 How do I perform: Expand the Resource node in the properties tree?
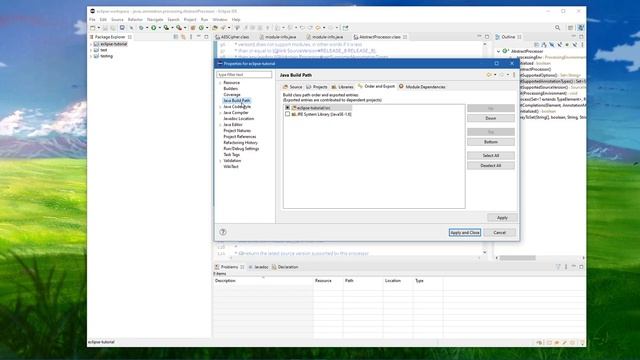220,83
